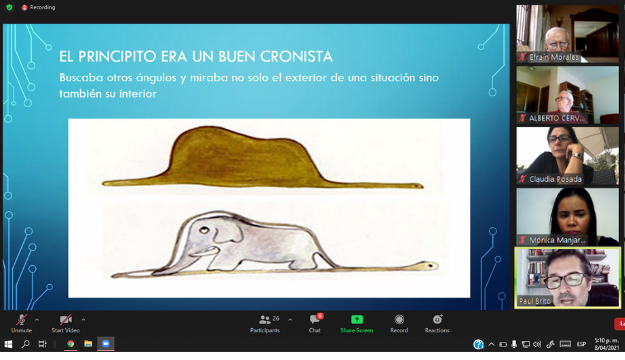625x360 pixels.
Task: Expand the arrow next to Participants
Action: click(290, 320)
